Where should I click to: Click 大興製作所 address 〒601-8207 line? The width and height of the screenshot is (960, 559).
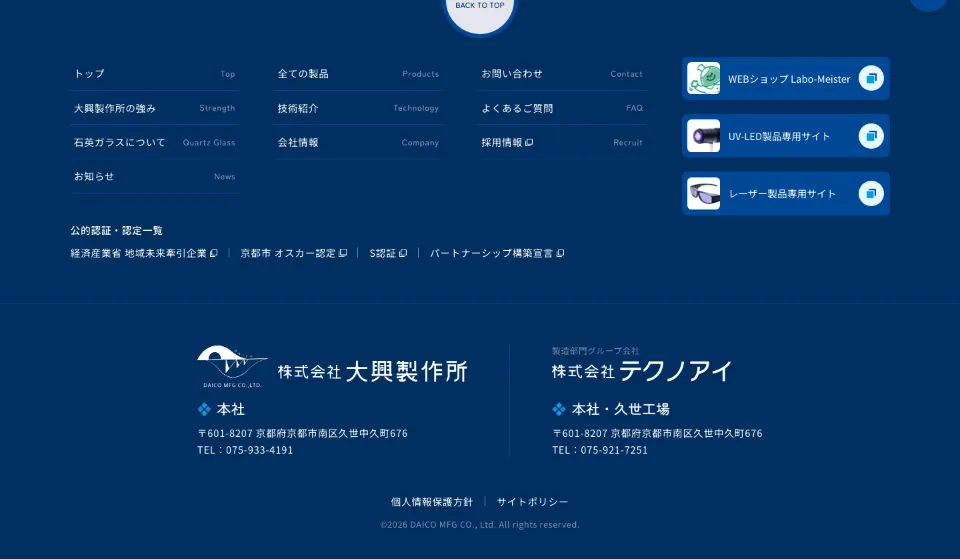[x=302, y=433]
